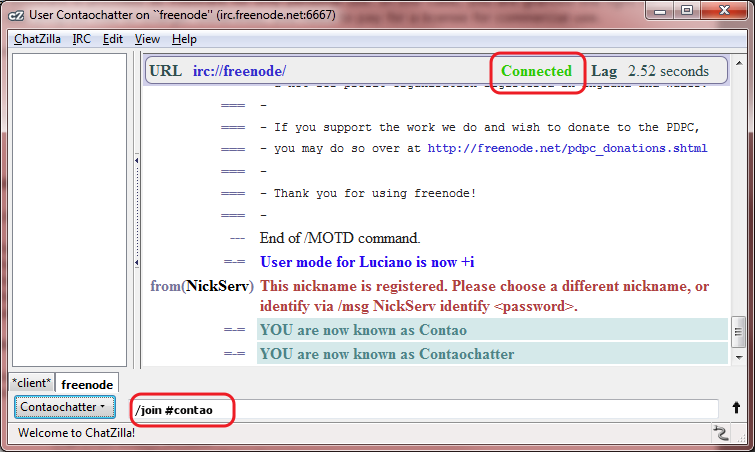This screenshot has height=452, width=755.
Task: Expand the View menu
Action: pyautogui.click(x=147, y=39)
